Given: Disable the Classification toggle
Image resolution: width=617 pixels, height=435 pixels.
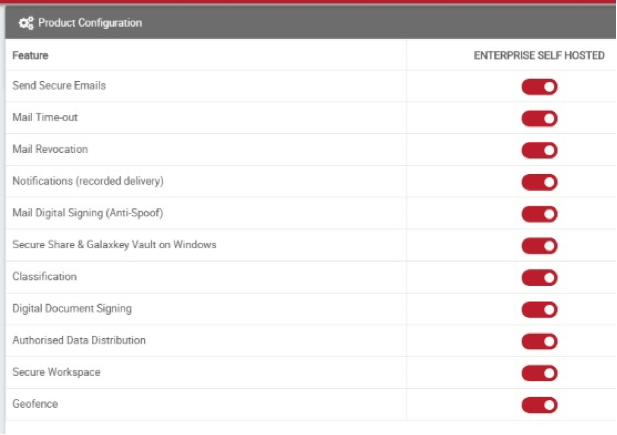Looking at the screenshot, I should 539,278.
